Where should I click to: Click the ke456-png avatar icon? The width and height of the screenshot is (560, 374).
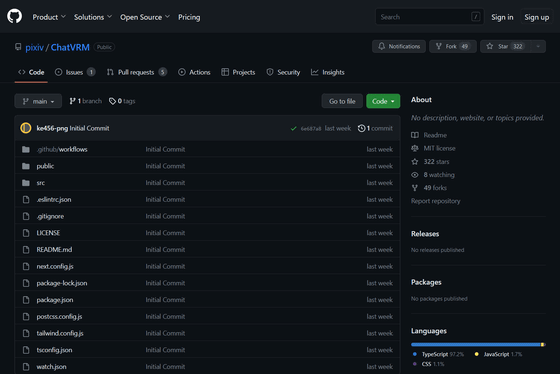[26, 128]
